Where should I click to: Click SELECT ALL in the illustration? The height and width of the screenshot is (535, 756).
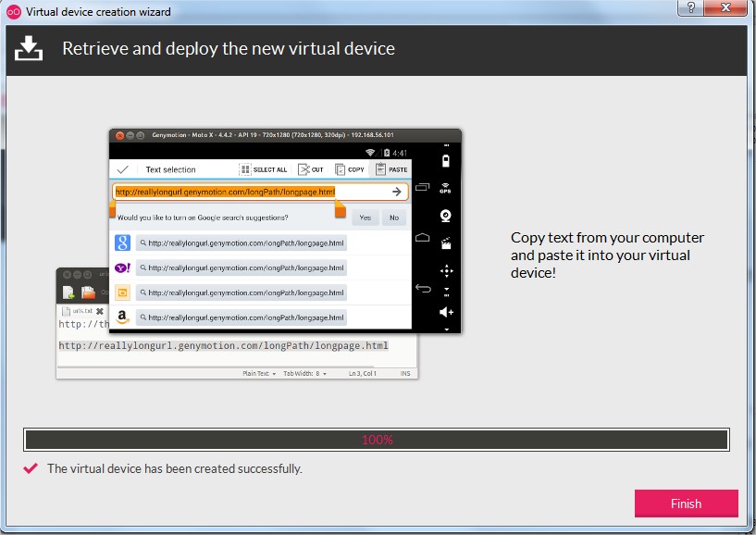(x=263, y=169)
